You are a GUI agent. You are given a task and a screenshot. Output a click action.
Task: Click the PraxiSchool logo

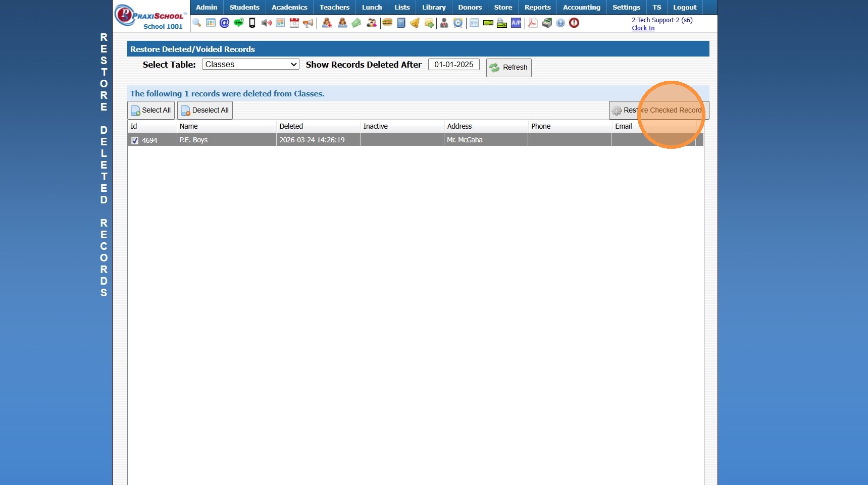coord(150,17)
